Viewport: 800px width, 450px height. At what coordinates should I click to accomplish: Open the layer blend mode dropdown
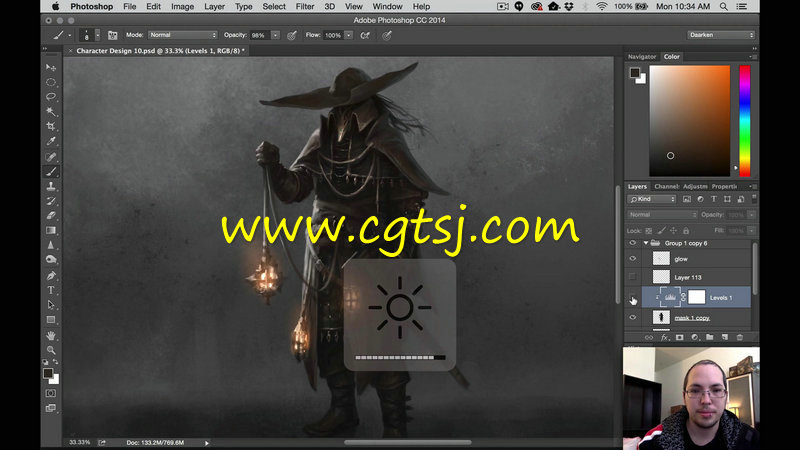(x=662, y=215)
